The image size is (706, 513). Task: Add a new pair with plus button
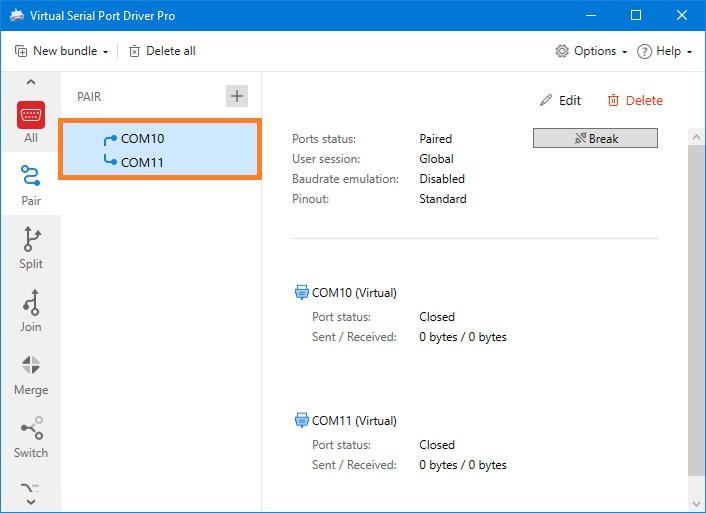coord(237,96)
